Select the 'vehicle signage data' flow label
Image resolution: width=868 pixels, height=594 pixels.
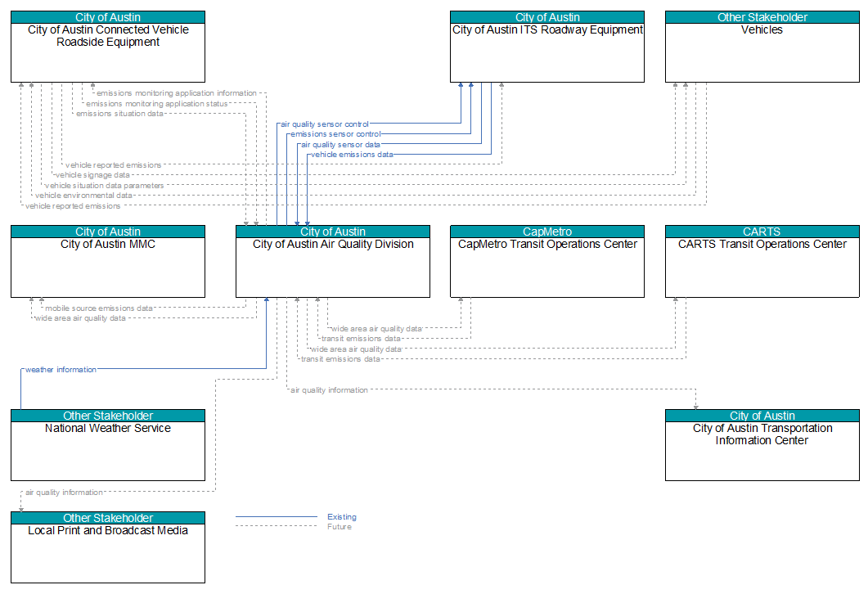point(92,175)
